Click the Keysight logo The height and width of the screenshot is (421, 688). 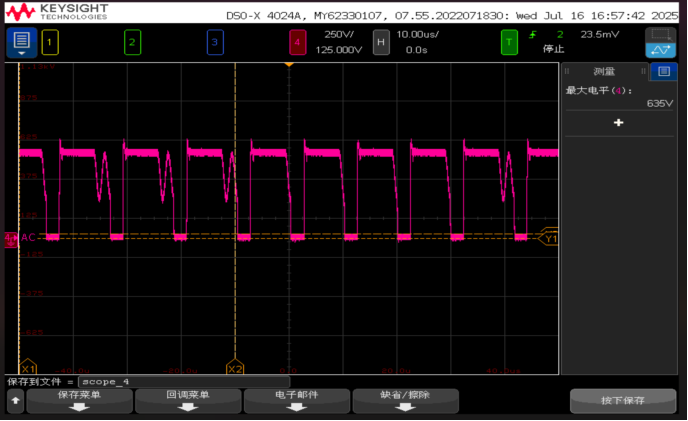57,12
